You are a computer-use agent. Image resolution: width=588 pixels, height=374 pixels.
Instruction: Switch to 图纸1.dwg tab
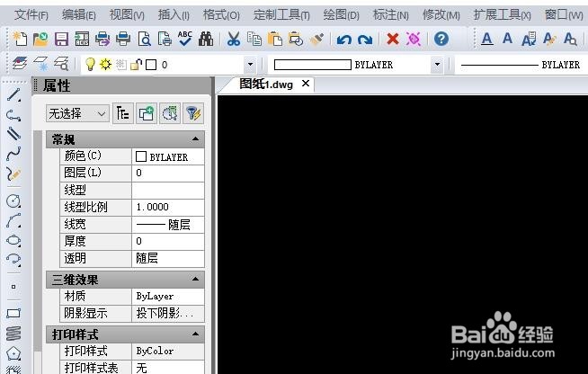(x=266, y=84)
